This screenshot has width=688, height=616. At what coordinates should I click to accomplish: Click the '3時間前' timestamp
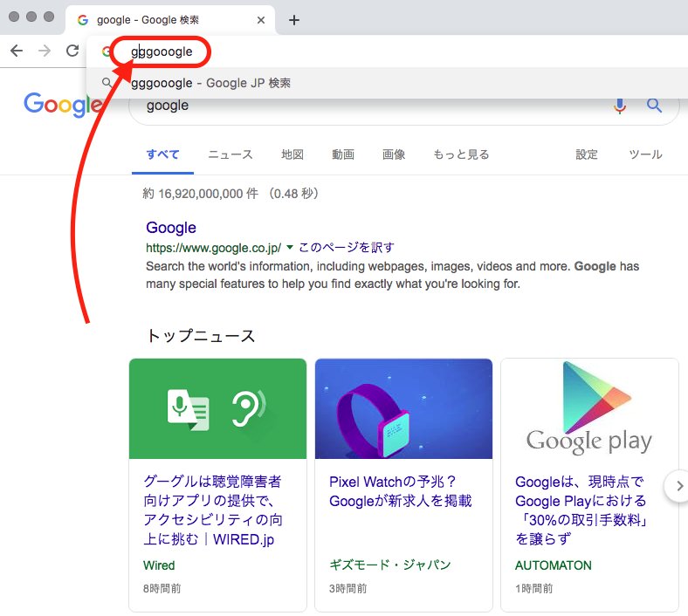(x=347, y=588)
